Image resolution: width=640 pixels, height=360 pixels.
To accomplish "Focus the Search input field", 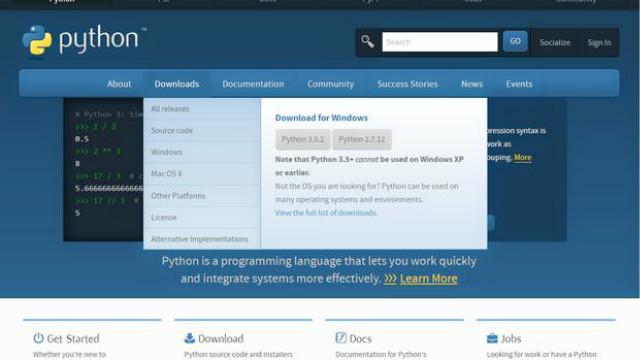I will coord(440,42).
